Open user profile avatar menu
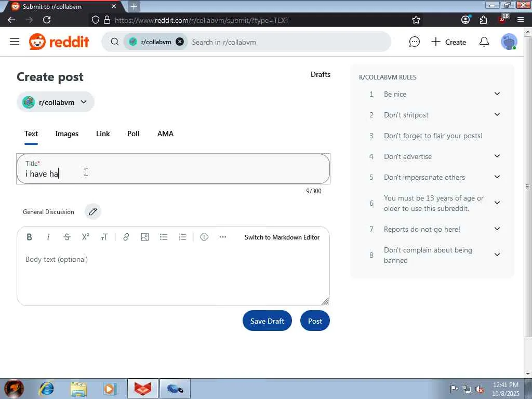The image size is (532, 399). tap(509, 42)
